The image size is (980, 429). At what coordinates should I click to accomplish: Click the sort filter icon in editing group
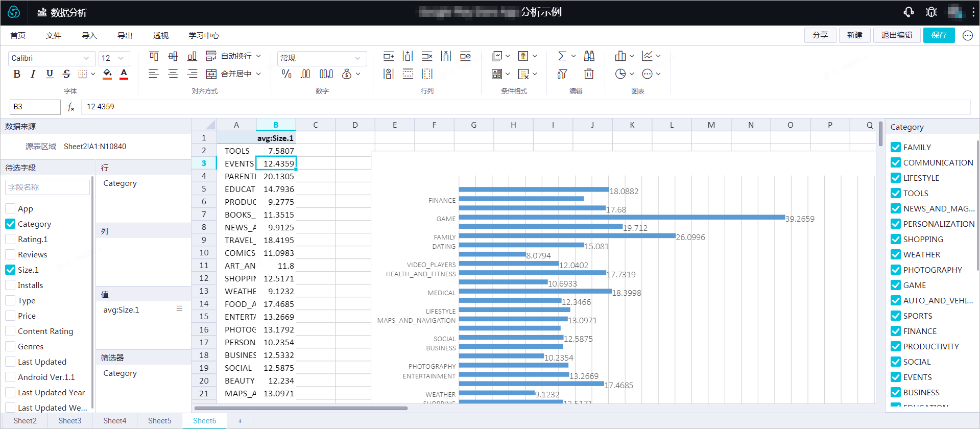[562, 74]
